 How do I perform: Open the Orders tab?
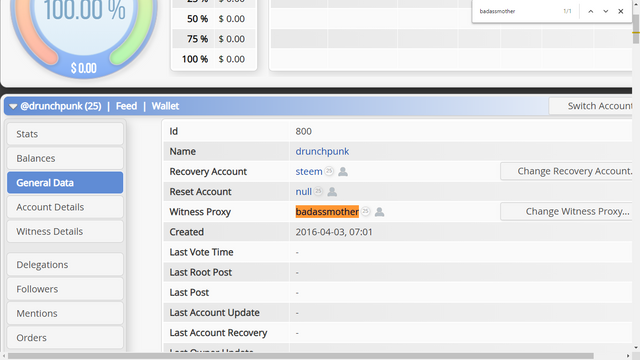(x=65, y=338)
